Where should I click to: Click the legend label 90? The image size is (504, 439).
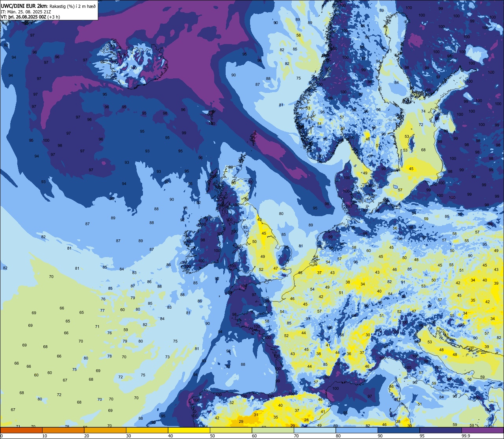[x=380, y=436]
